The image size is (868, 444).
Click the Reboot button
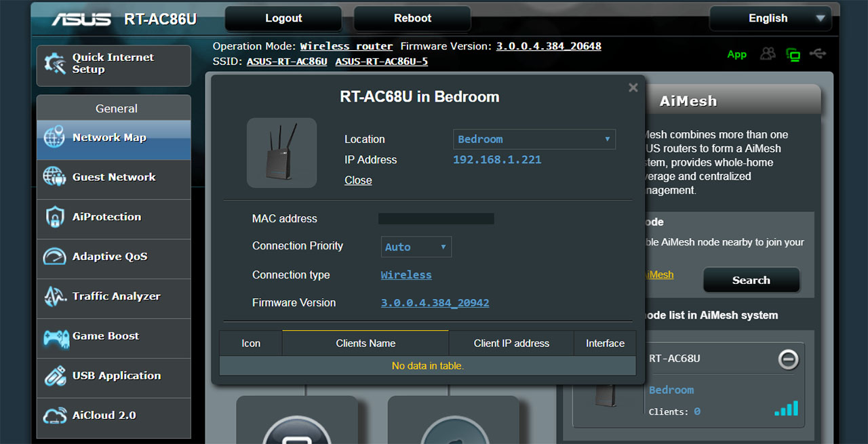click(x=412, y=18)
